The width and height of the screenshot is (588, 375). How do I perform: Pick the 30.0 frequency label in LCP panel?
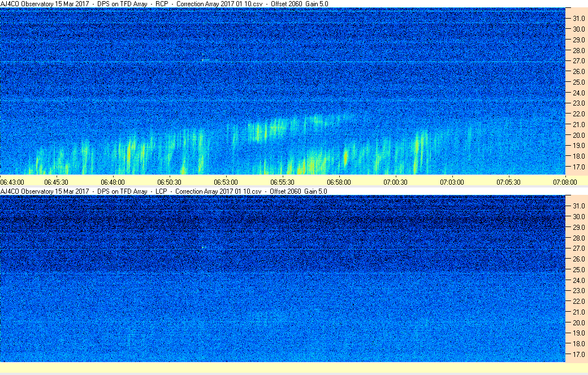coord(578,216)
